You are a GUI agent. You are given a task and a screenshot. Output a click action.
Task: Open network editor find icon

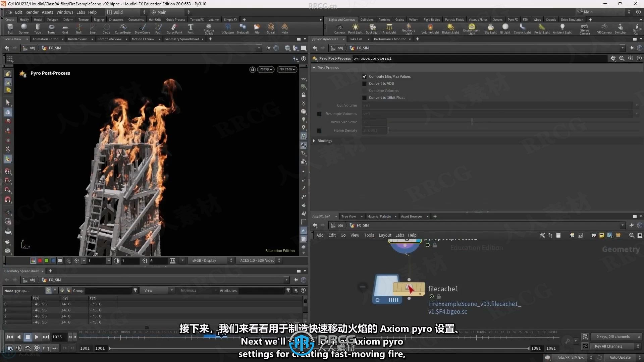pos(632,235)
